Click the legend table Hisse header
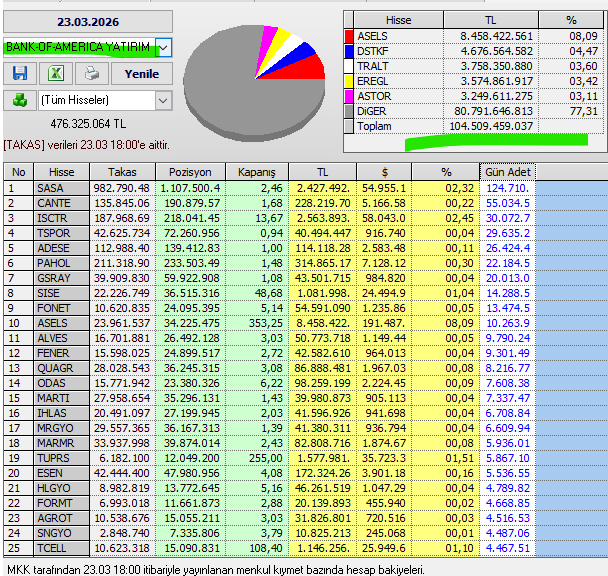Screen dimensions: 608x576 [399, 20]
